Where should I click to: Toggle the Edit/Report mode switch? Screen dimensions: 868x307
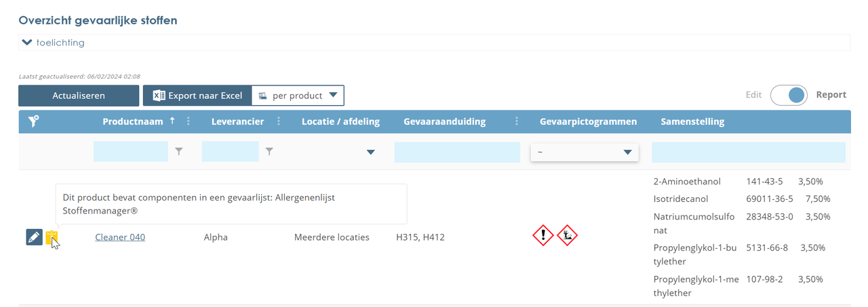tap(788, 95)
